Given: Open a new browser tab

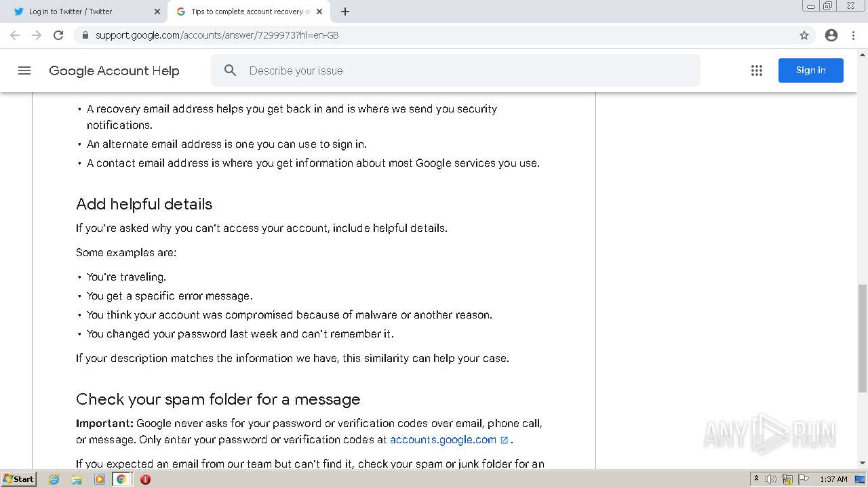Looking at the screenshot, I should 345,12.
